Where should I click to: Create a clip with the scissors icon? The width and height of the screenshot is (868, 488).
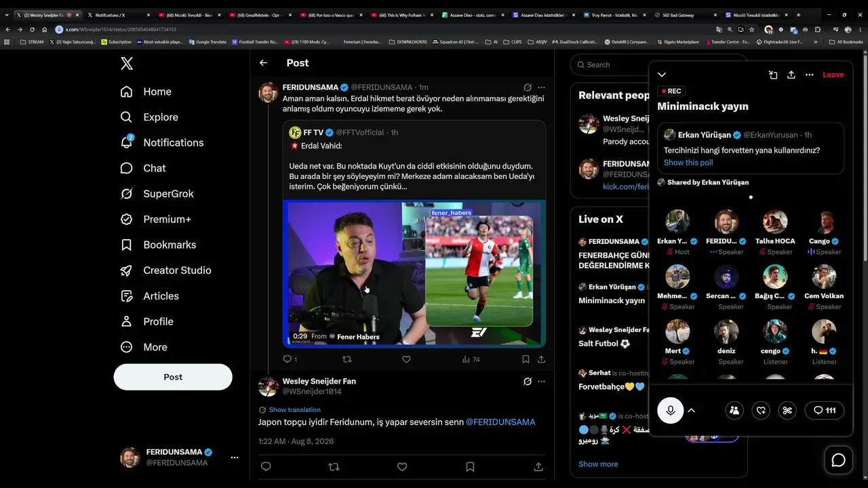tap(787, 410)
